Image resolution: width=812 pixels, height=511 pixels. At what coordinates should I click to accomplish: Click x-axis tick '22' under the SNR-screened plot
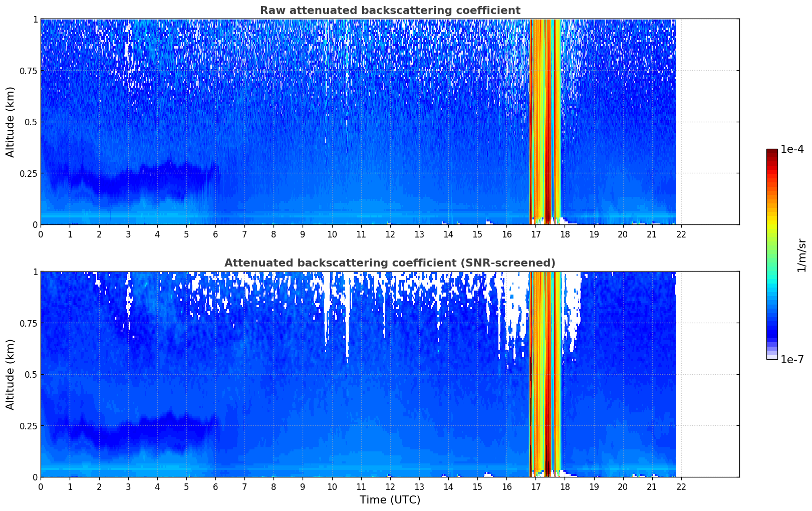tap(681, 486)
